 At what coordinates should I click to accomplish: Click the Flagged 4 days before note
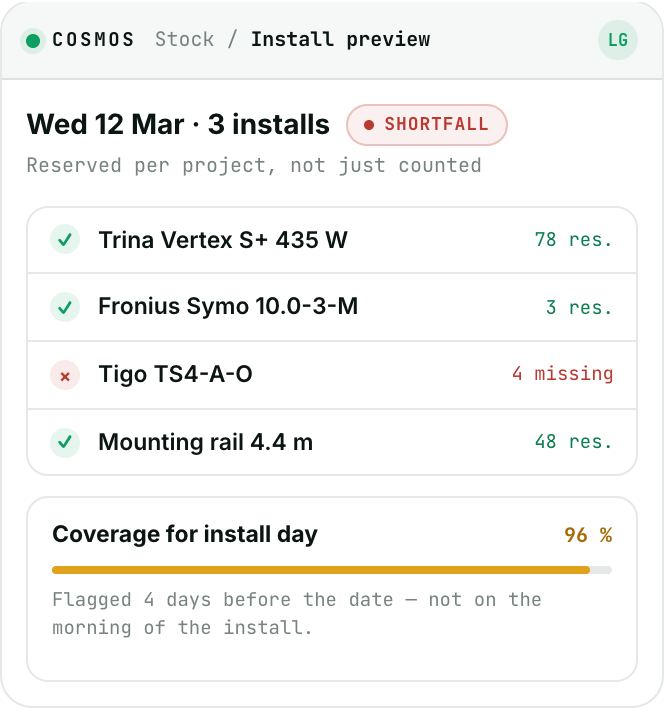(297, 614)
